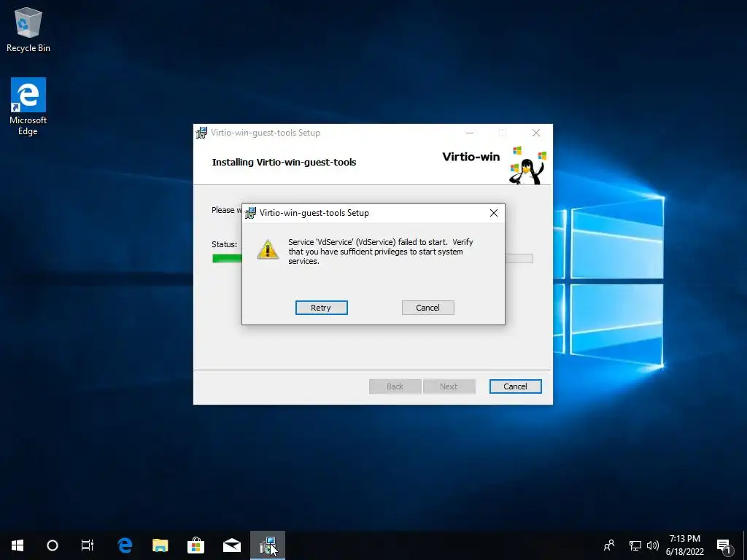Click Retry in the error dialog
This screenshot has height=560, width=747.
pyautogui.click(x=321, y=308)
